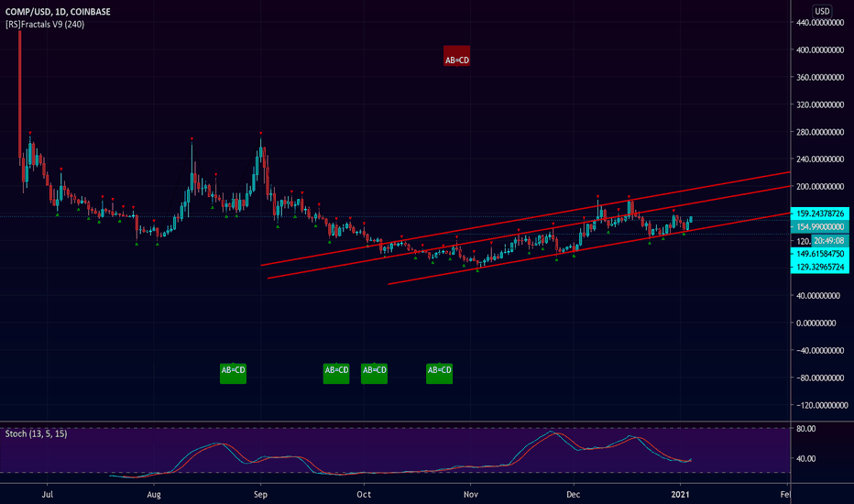The width and height of the screenshot is (854, 504).
Task: Click the tall red candle at chart start
Action: pyautogui.click(x=20, y=94)
